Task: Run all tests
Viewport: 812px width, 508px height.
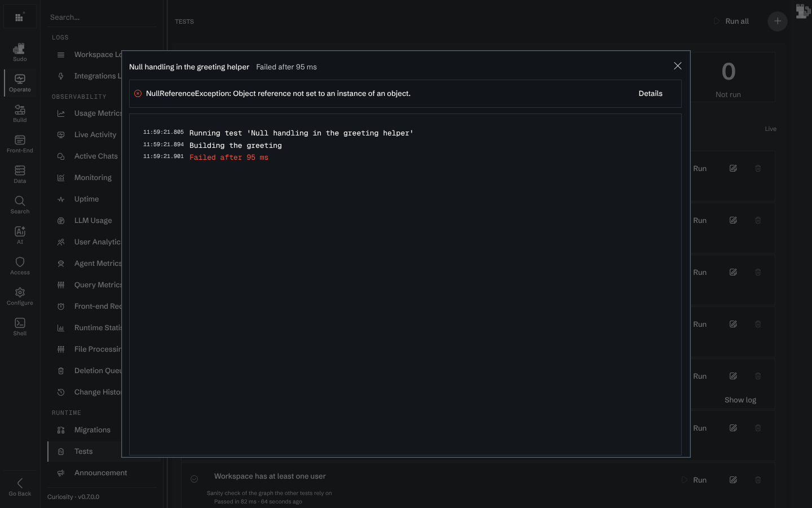Action: coord(731,21)
